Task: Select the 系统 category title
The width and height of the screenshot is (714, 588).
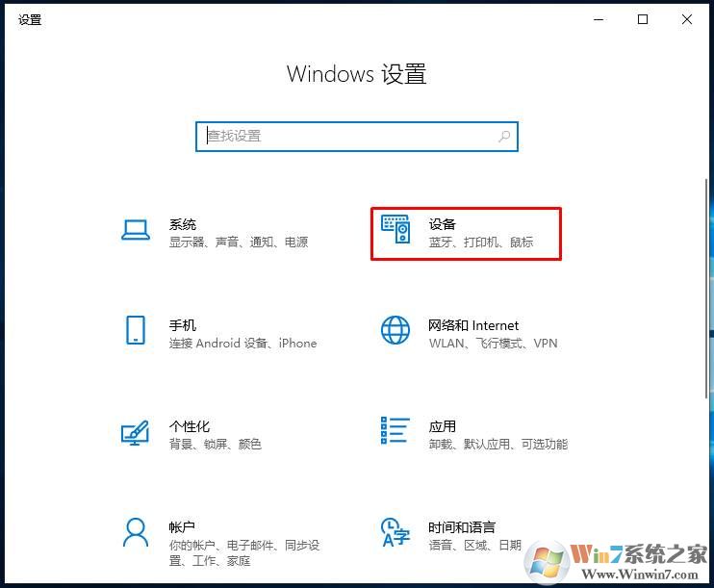Action: pyautogui.click(x=183, y=224)
